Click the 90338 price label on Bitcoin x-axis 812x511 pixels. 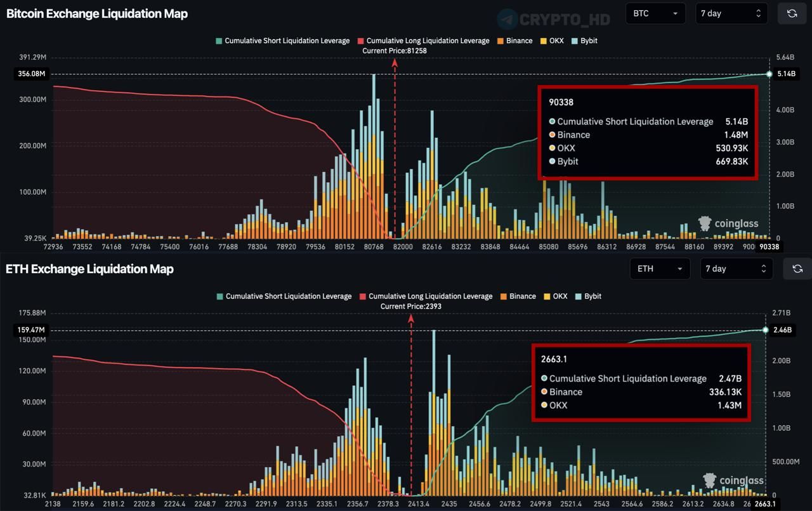pos(769,247)
